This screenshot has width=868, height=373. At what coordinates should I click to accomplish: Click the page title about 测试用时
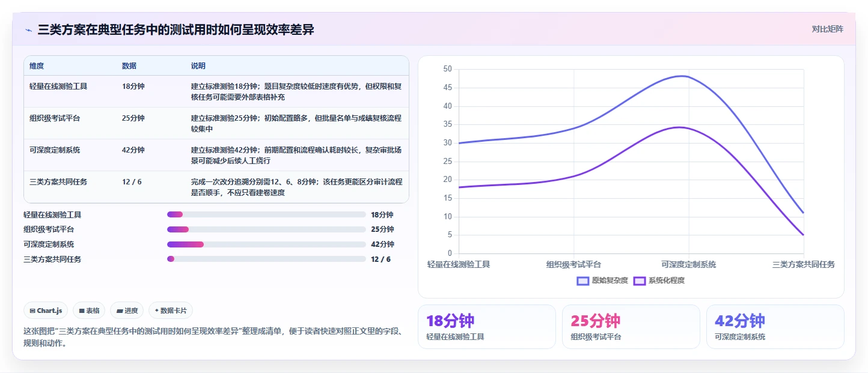pos(176,30)
